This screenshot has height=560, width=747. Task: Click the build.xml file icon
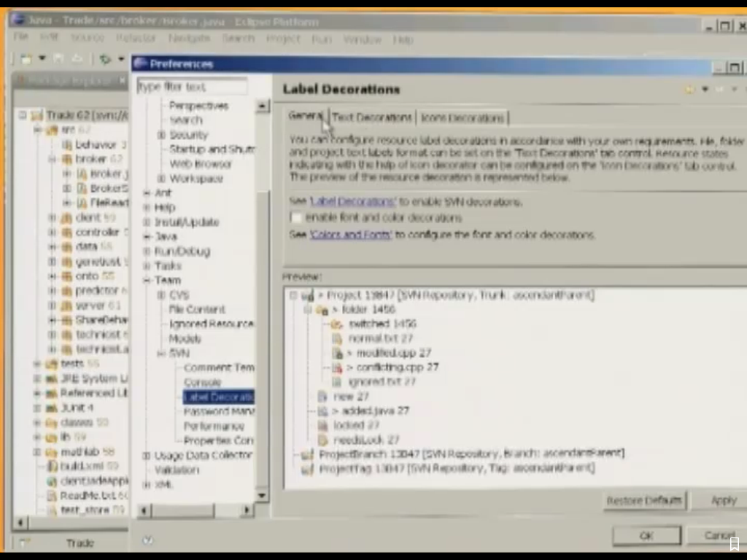pos(53,466)
